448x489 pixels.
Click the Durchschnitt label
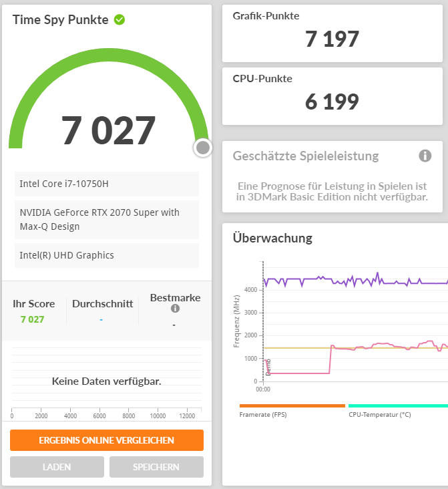pyautogui.click(x=103, y=304)
